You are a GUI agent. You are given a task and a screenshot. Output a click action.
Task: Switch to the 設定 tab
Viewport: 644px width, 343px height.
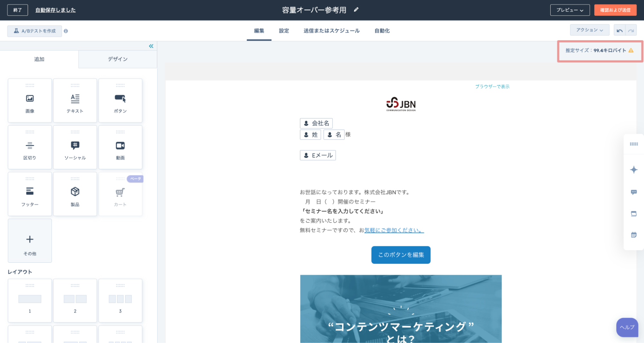(x=284, y=31)
